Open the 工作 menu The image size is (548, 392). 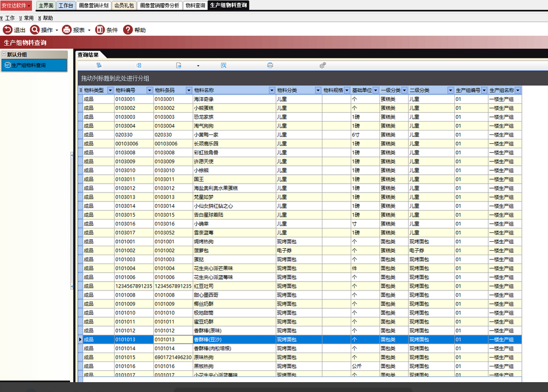tap(8, 18)
